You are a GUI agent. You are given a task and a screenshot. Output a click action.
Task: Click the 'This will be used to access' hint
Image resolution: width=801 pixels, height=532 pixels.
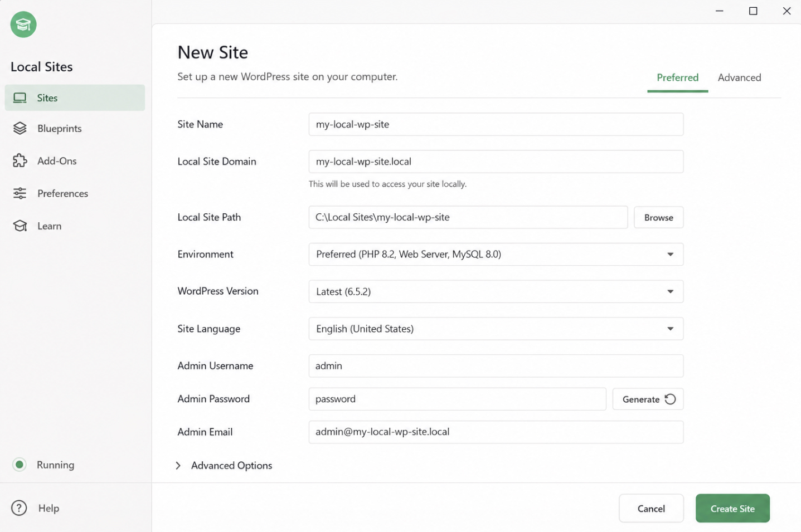(387, 184)
